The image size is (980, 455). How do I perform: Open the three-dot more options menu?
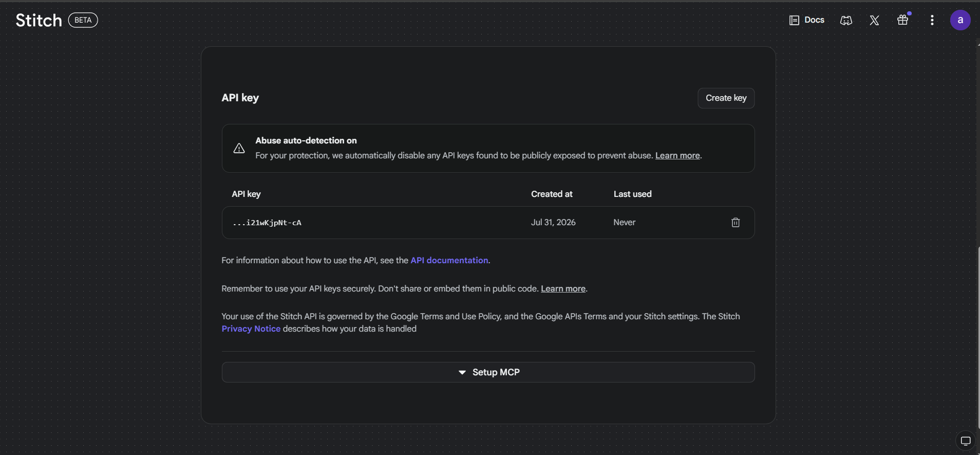932,20
